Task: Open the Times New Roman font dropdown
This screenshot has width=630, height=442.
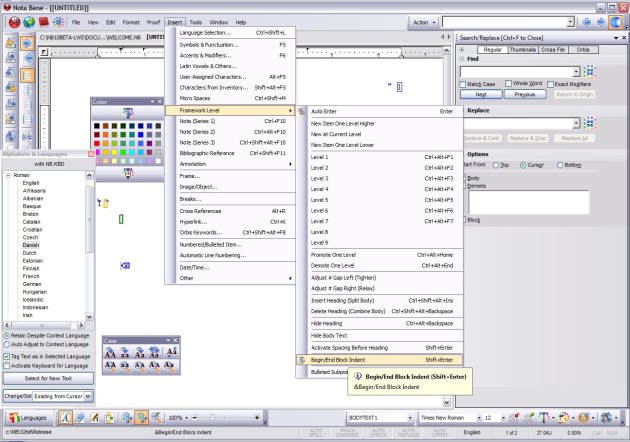Action: pos(479,418)
